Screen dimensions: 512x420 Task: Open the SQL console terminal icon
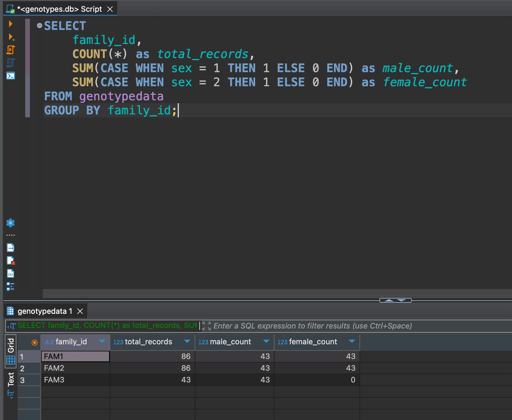[11, 76]
